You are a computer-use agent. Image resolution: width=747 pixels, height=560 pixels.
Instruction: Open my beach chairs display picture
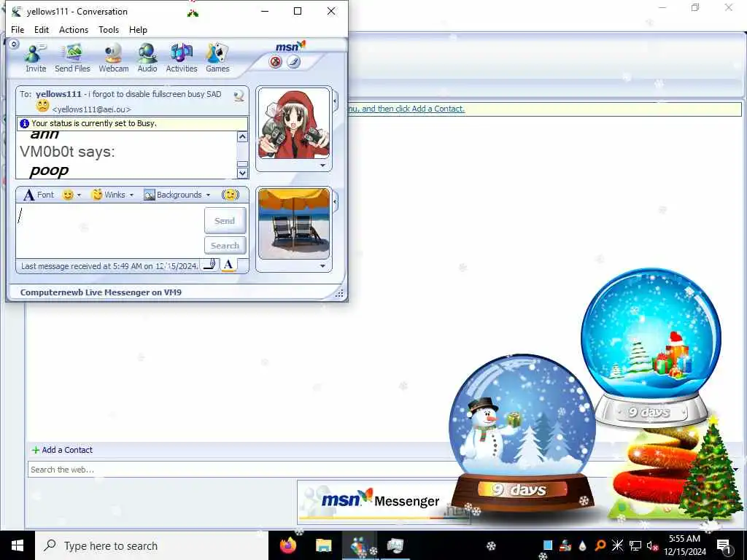click(293, 224)
